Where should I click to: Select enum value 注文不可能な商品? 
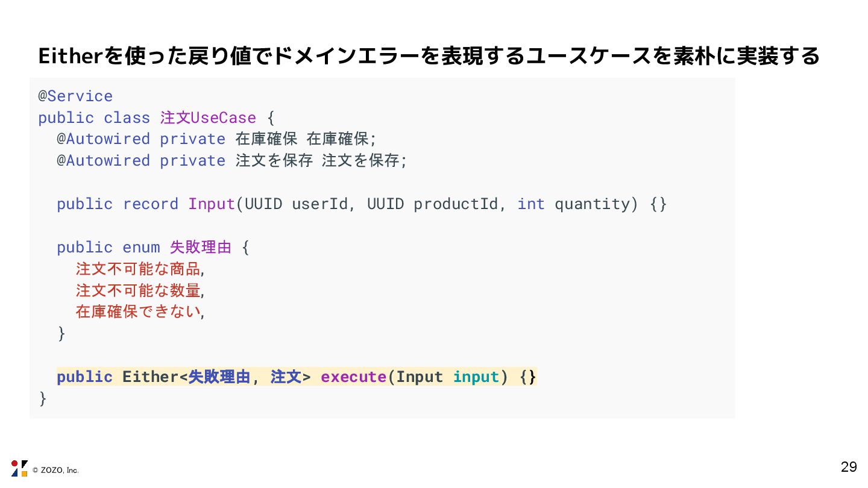point(137,269)
